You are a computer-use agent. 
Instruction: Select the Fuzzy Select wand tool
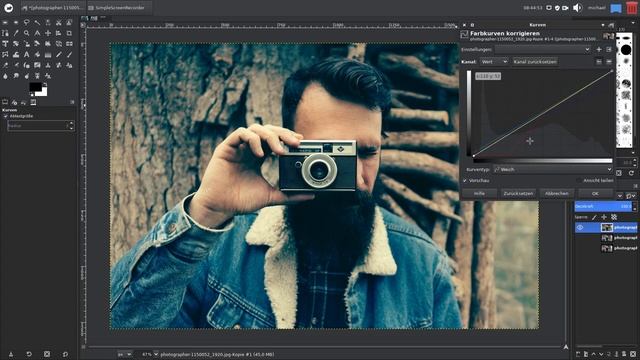tap(37, 22)
